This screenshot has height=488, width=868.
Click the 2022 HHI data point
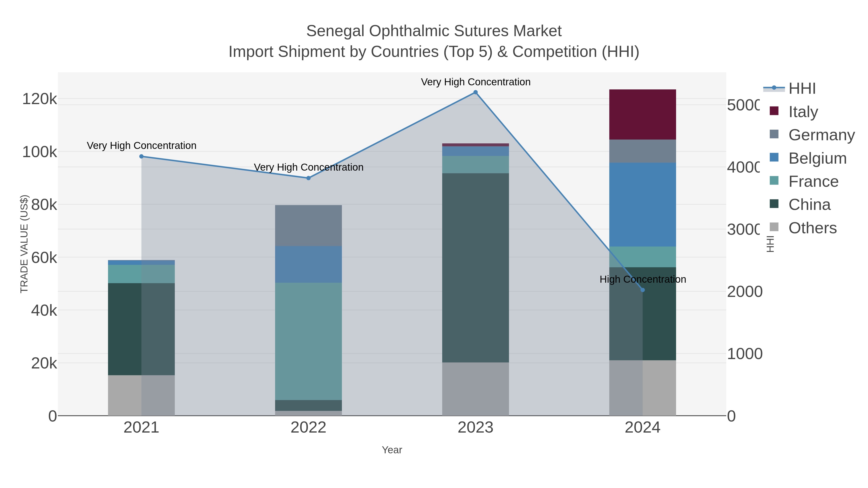tap(308, 178)
